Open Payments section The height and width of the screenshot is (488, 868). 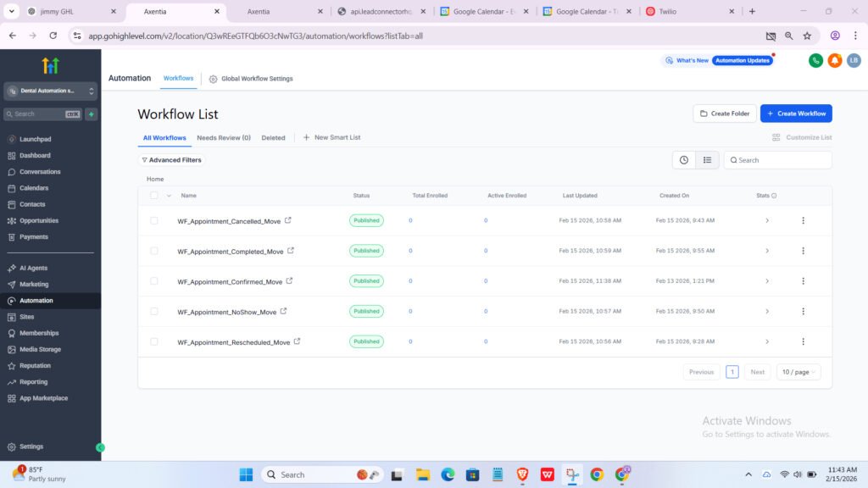[34, 237]
